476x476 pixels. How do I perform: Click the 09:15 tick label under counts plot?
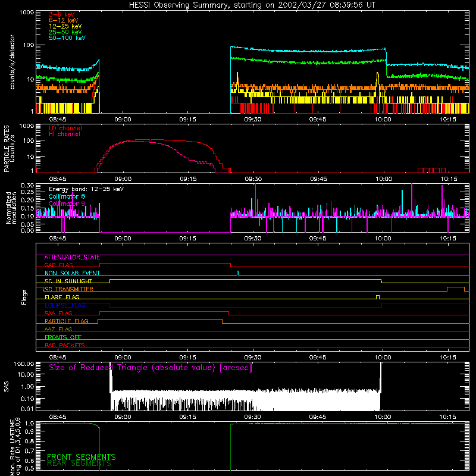pos(187,120)
